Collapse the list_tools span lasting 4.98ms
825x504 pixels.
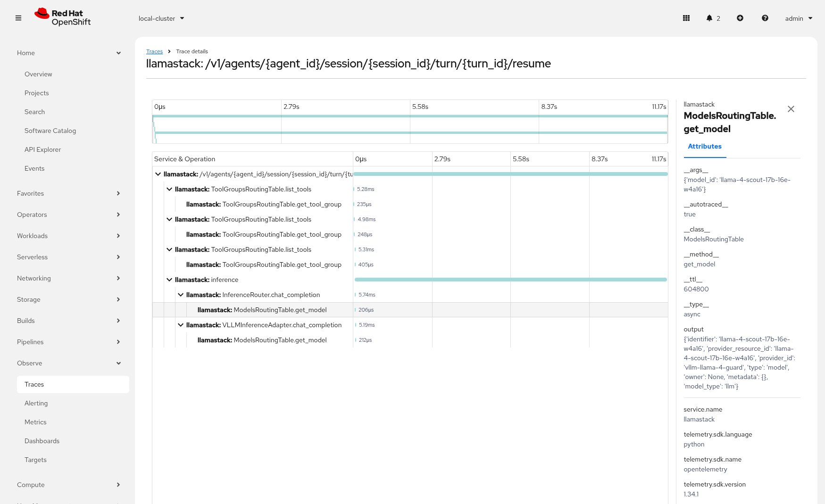tap(169, 219)
